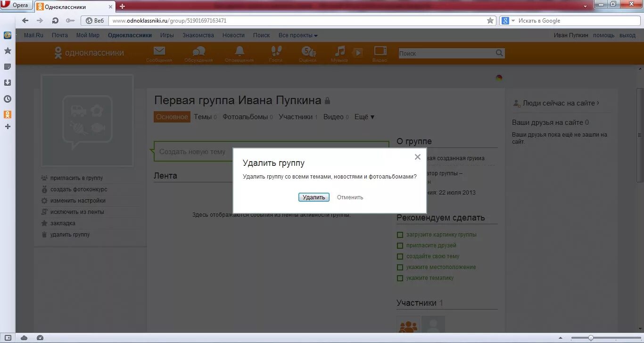Image resolution: width=644 pixels, height=343 pixels.
Task: Add panel with sidebar plus icon
Action: pos(8,127)
